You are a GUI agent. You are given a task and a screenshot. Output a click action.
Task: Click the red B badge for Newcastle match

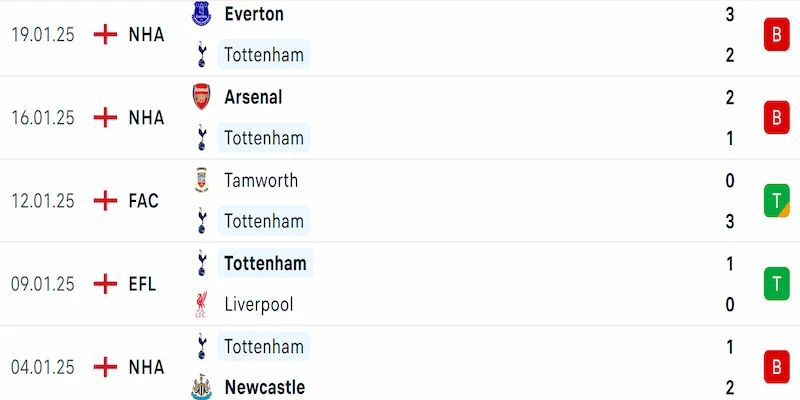[x=775, y=367]
